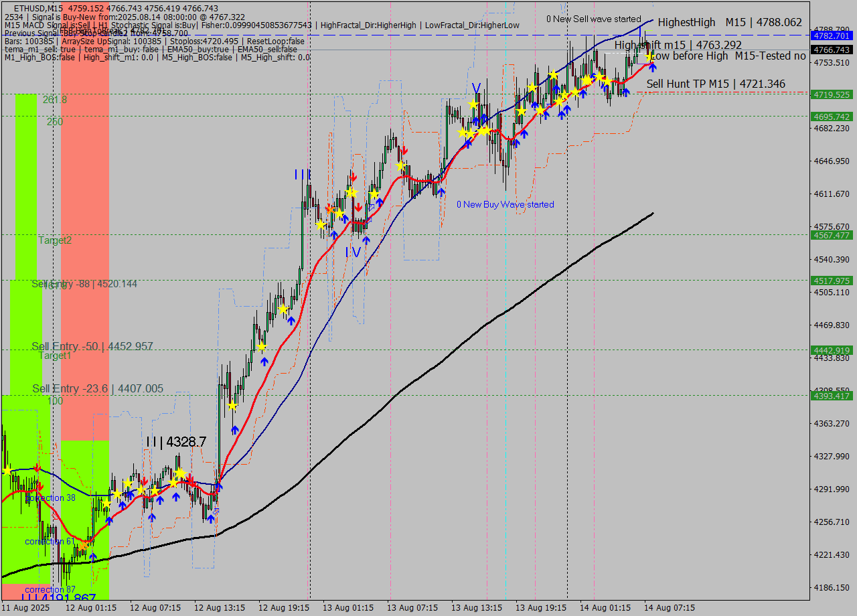The width and height of the screenshot is (857, 616).
Task: Select the HighestHigh M15 4788.062 label
Action: click(x=729, y=22)
